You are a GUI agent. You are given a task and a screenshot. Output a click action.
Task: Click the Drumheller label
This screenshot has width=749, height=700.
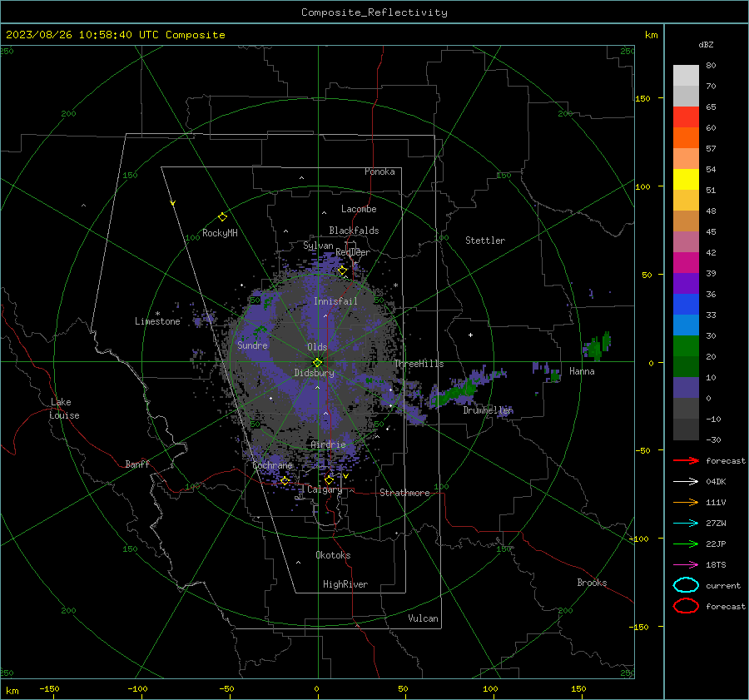[x=489, y=410]
